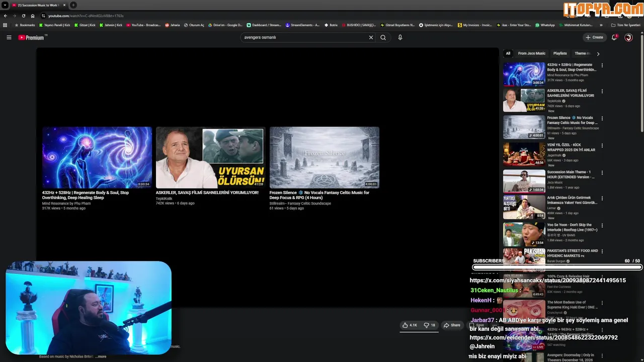The image size is (644, 362).
Task: Close the Succession Music browser tab
Action: coord(64,5)
